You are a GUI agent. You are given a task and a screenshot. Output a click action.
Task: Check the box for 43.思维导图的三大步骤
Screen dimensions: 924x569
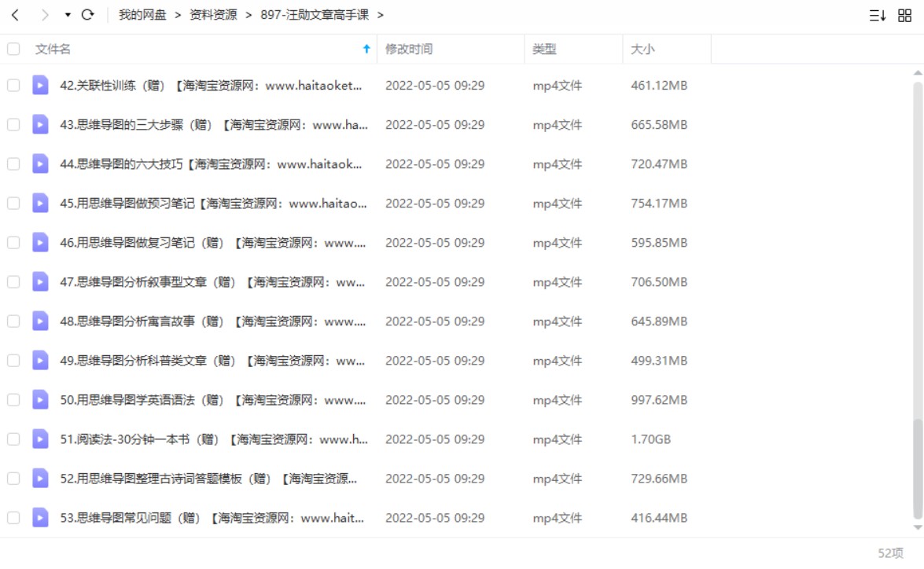point(13,125)
